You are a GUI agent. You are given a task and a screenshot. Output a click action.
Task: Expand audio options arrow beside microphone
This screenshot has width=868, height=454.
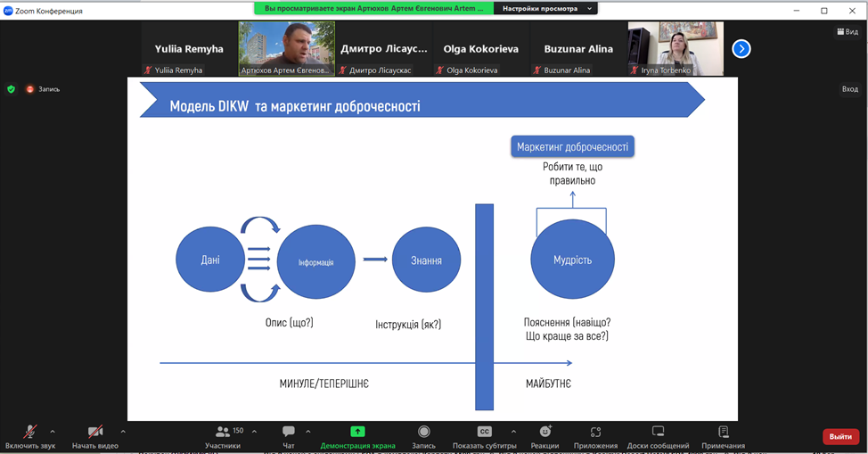pos(53,432)
